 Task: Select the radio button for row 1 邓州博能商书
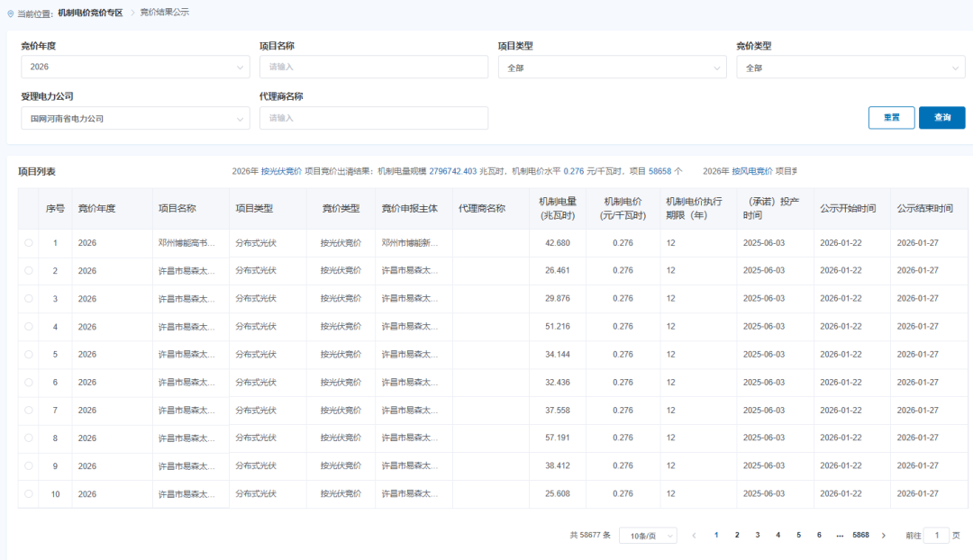(x=28, y=242)
